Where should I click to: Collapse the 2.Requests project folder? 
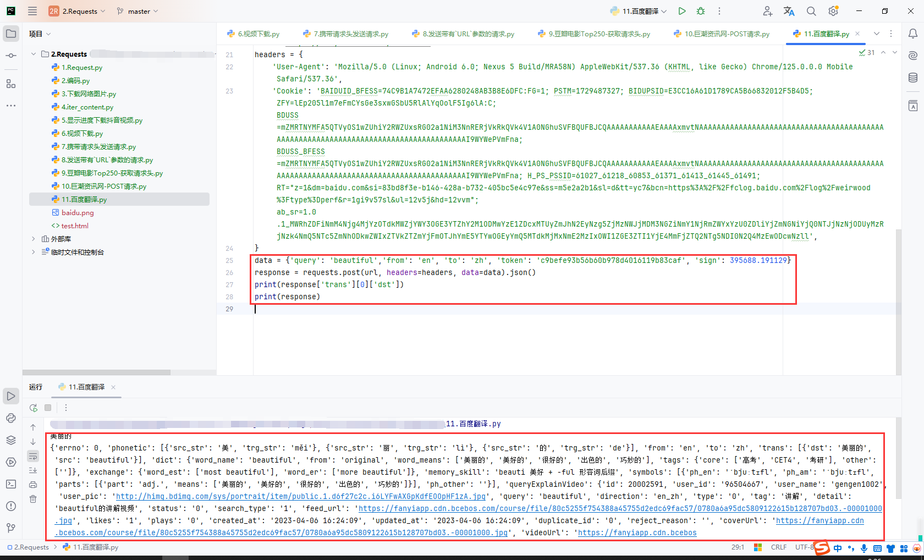34,54
